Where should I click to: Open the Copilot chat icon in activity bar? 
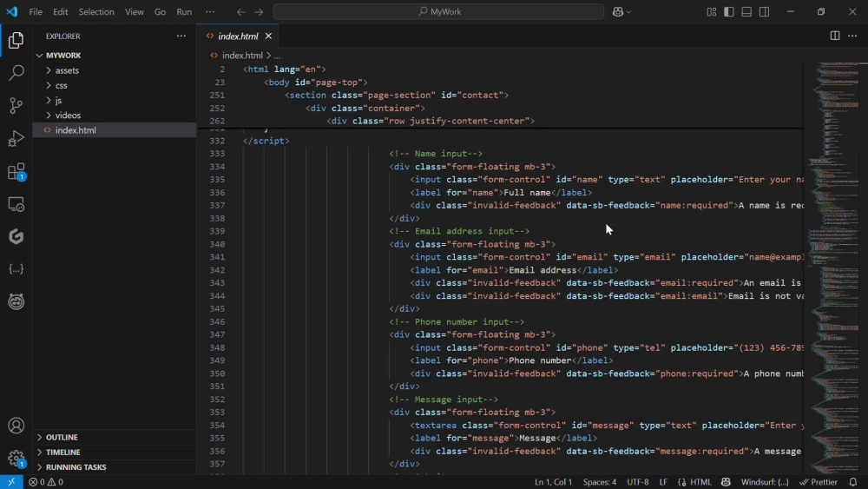click(16, 301)
